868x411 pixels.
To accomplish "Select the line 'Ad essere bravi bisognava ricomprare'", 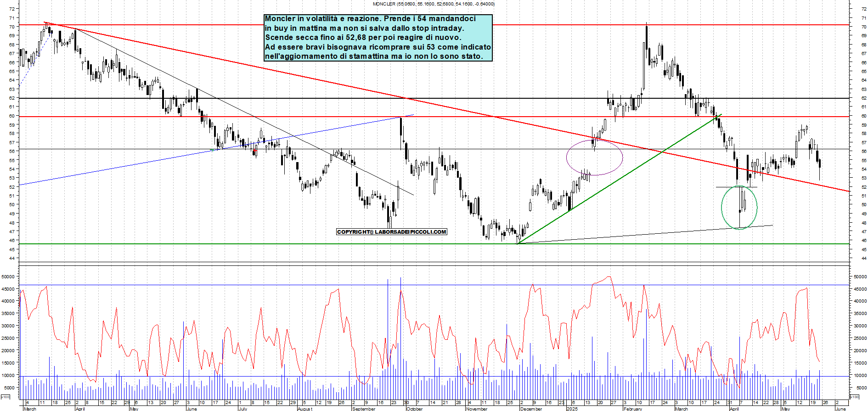I will (378, 47).
